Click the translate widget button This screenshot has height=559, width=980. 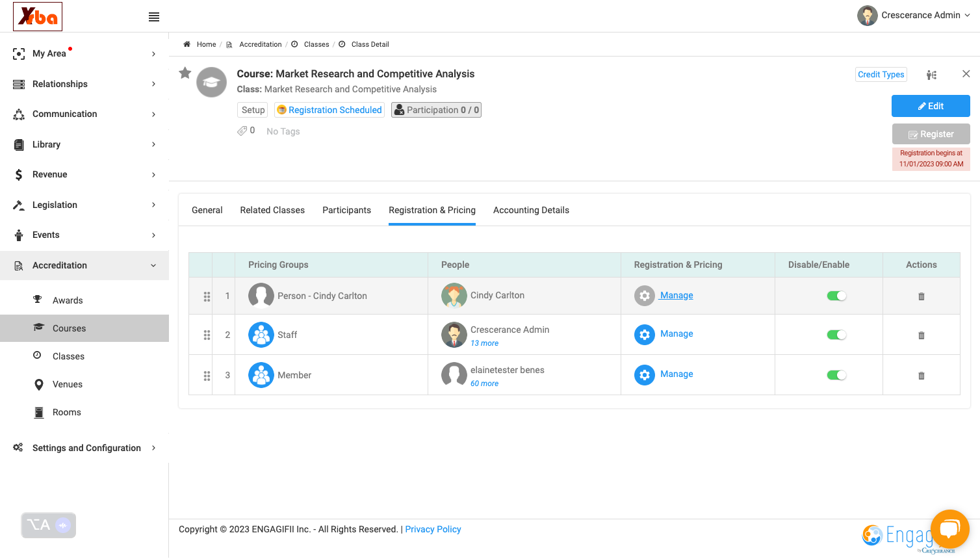pyautogui.click(x=49, y=525)
